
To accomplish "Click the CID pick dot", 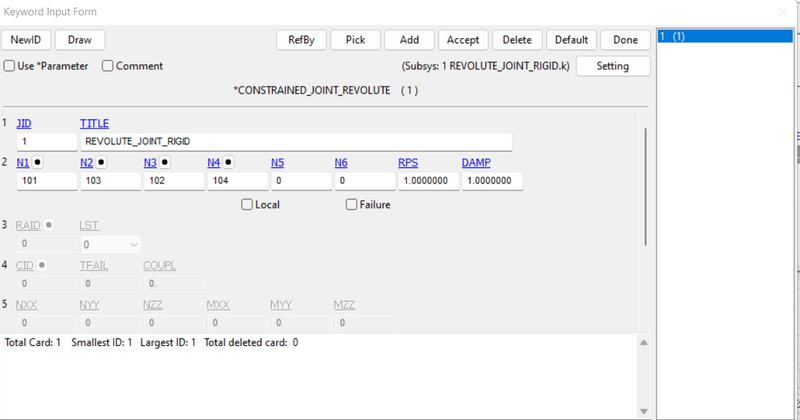I will (42, 265).
